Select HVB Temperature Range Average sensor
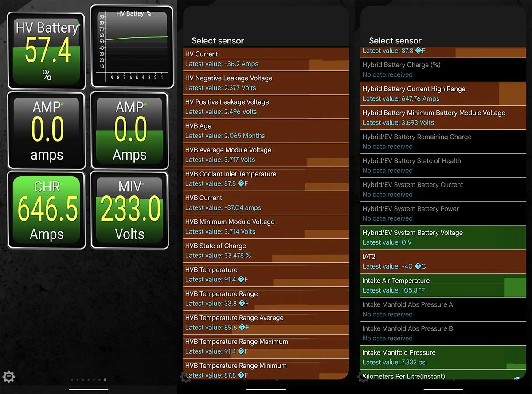 pyautogui.click(x=266, y=322)
